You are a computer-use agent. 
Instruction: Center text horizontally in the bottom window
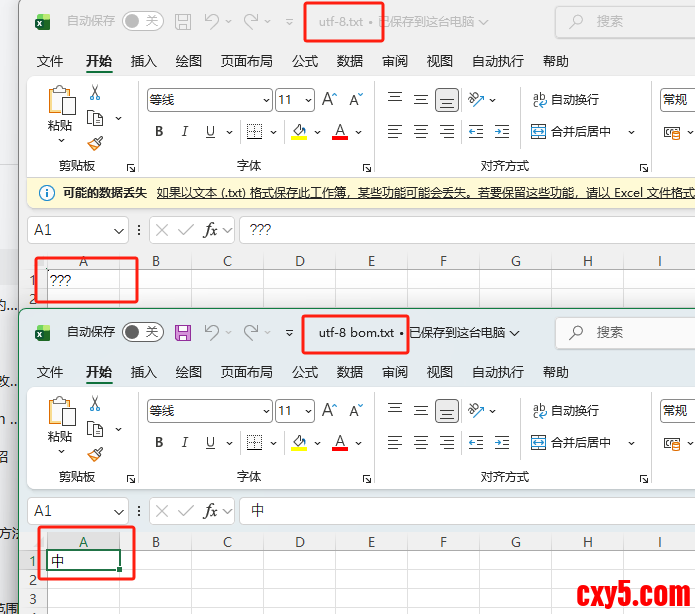(x=421, y=442)
